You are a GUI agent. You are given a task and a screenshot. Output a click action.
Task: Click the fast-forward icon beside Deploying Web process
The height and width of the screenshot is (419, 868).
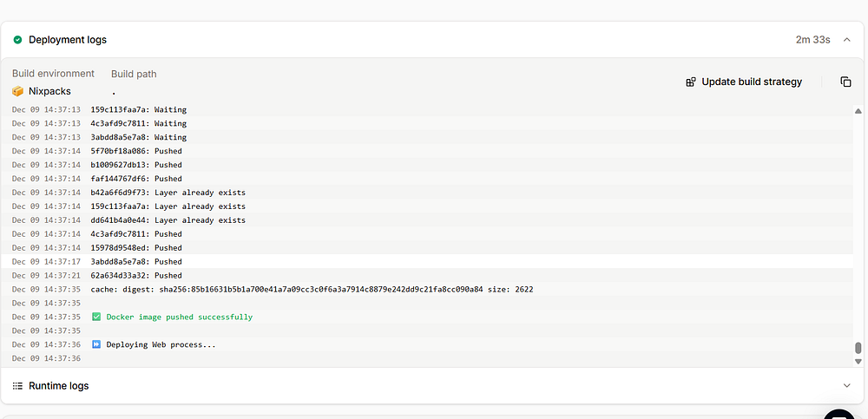point(96,344)
